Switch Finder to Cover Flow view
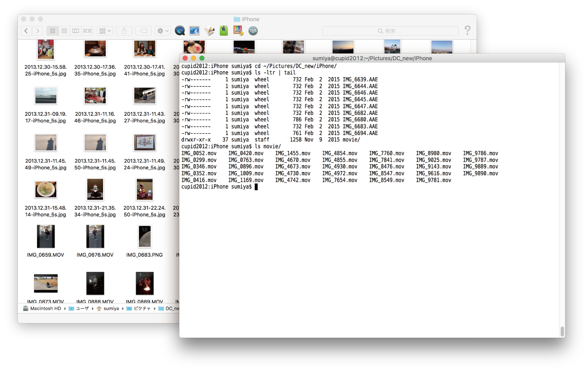Screen dimensions: 588x371 coord(87,31)
